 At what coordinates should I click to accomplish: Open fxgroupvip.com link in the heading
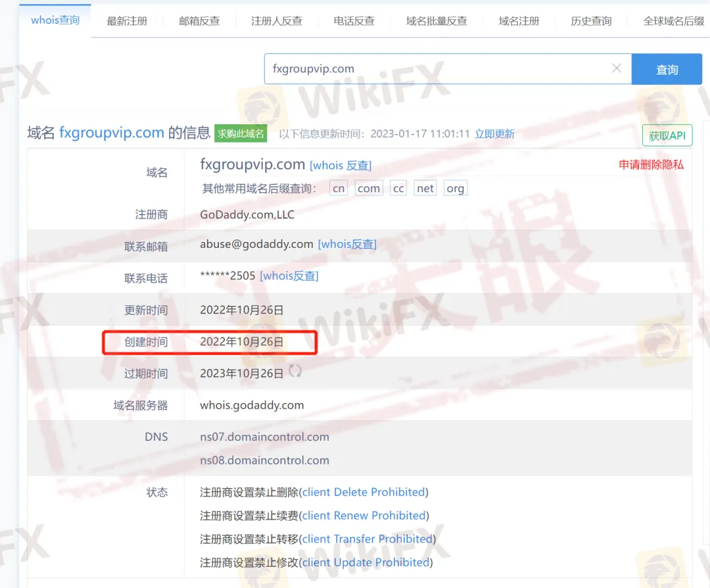[x=111, y=133]
